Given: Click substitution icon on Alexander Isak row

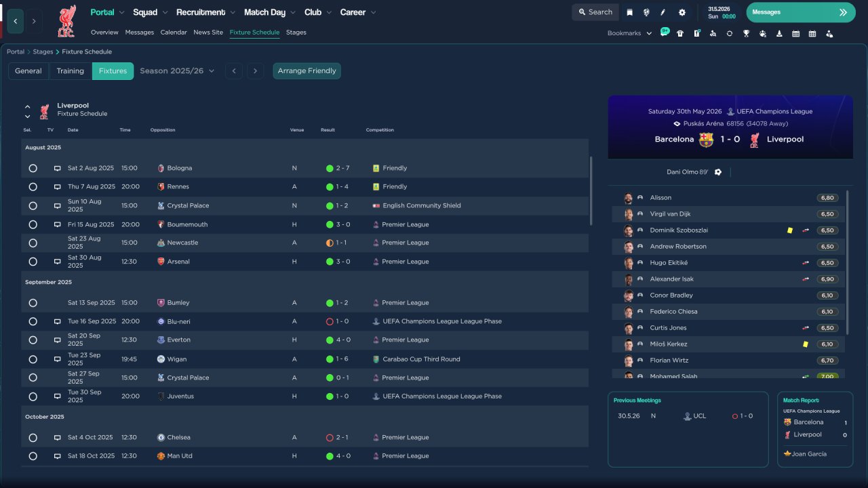Looking at the screenshot, I should pos(806,279).
